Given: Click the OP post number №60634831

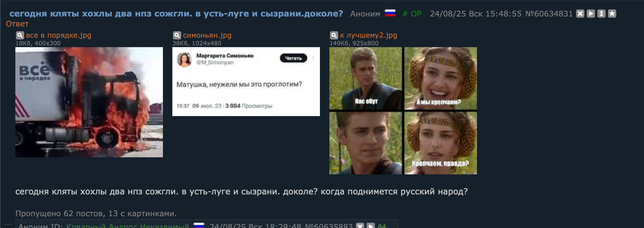Looking at the screenshot, I should pos(549,14).
